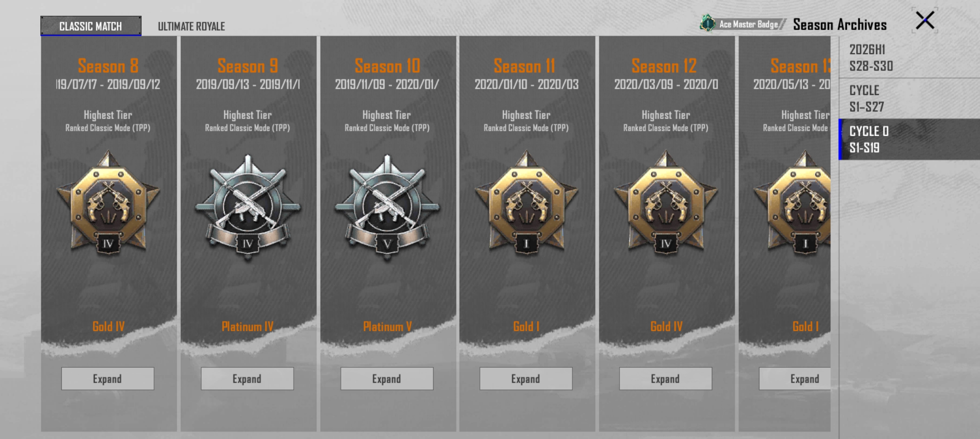The height and width of the screenshot is (439, 980).
Task: Switch to the Ultimate Royale tab
Action: (191, 26)
